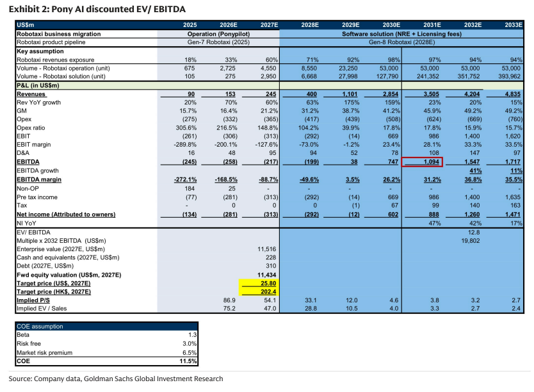Click the 2033E EBITDA value '1,717'
Screen dimensions: 534x392
point(512,162)
